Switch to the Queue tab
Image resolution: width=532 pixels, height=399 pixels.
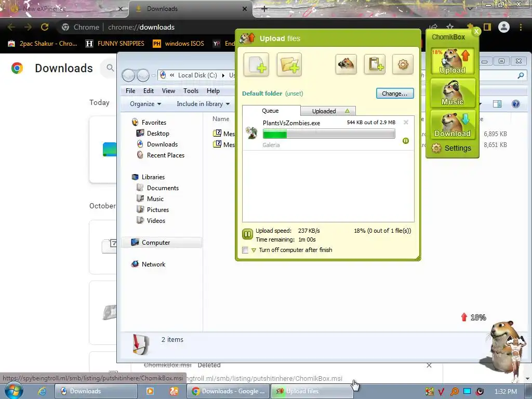tap(270, 111)
